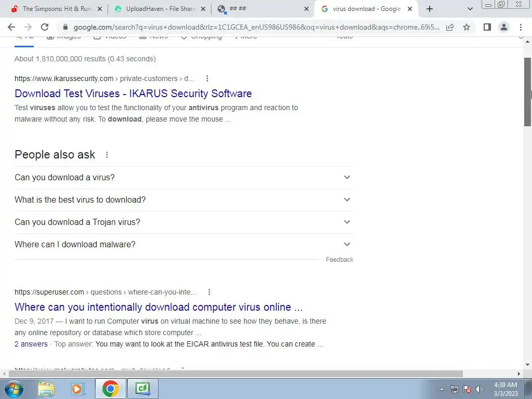The image size is (532, 399).
Task: Click the ikarussecurity.com result URL
Action: pyautogui.click(x=104, y=78)
